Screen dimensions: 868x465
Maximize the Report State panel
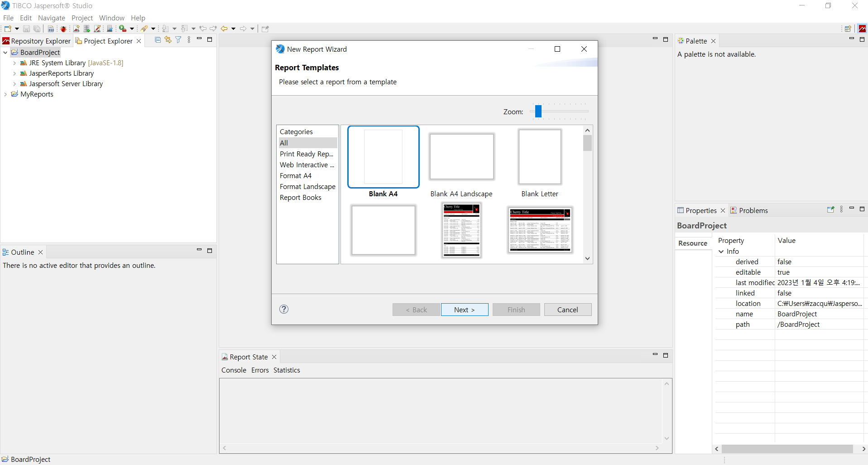coord(666,355)
